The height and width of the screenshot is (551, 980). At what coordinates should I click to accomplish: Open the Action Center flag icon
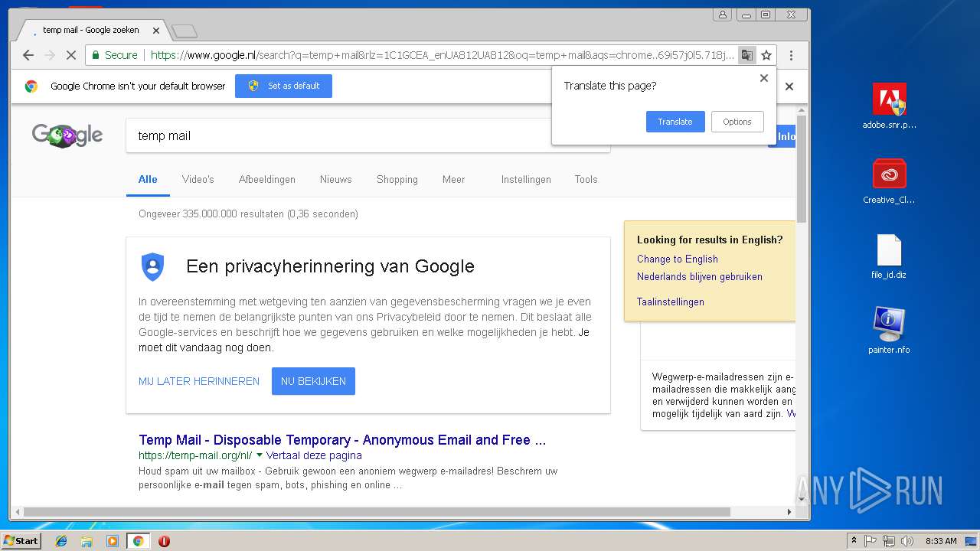[x=871, y=541]
